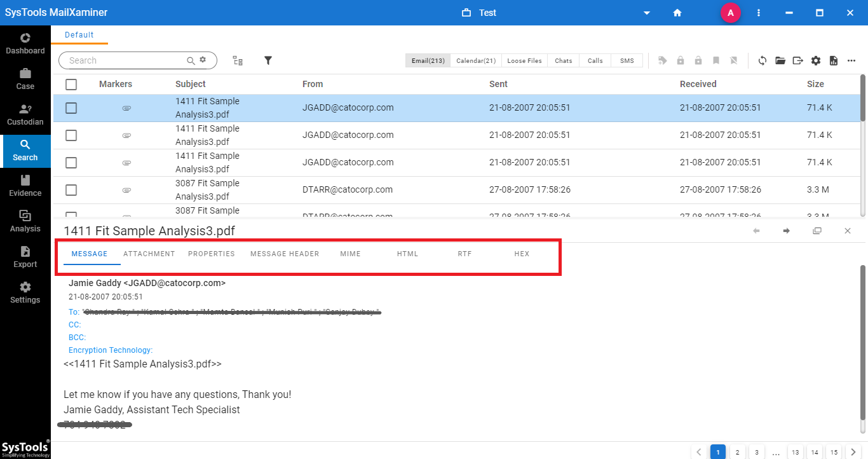The height and width of the screenshot is (459, 868).
Task: Open the user avatar A menu
Action: point(731,13)
